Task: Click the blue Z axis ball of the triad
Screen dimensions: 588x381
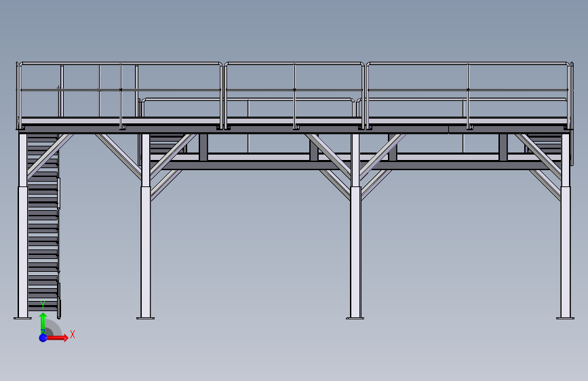Action: tap(43, 338)
